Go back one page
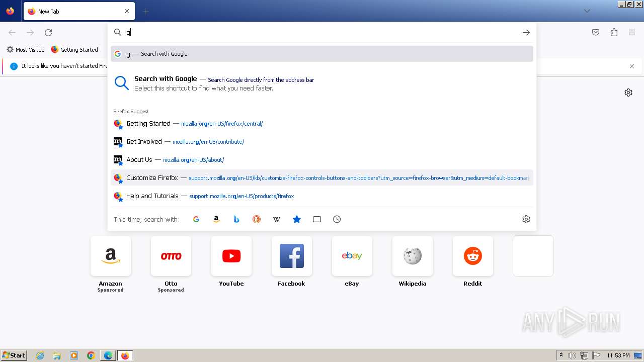 click(x=12, y=33)
